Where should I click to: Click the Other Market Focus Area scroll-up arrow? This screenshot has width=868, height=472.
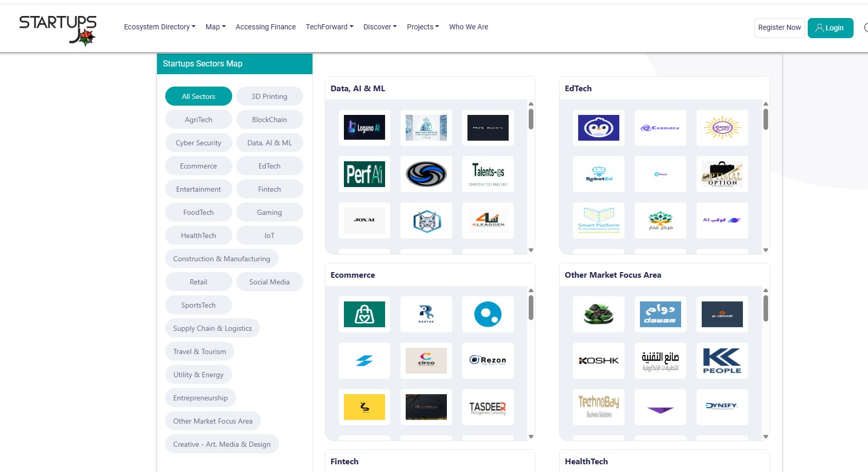tap(766, 291)
